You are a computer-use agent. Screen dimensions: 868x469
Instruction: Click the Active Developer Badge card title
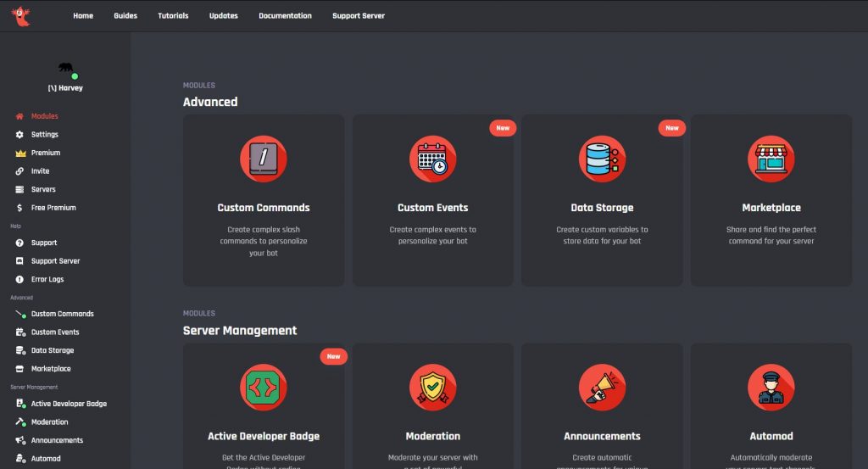[x=264, y=436]
